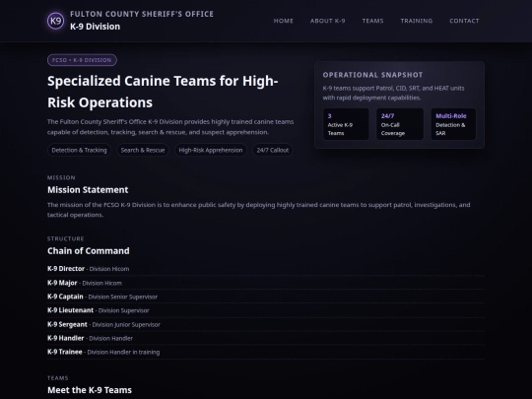This screenshot has width=532, height=399.
Task: Select the High-Risk Apprehension tag
Action: click(211, 150)
